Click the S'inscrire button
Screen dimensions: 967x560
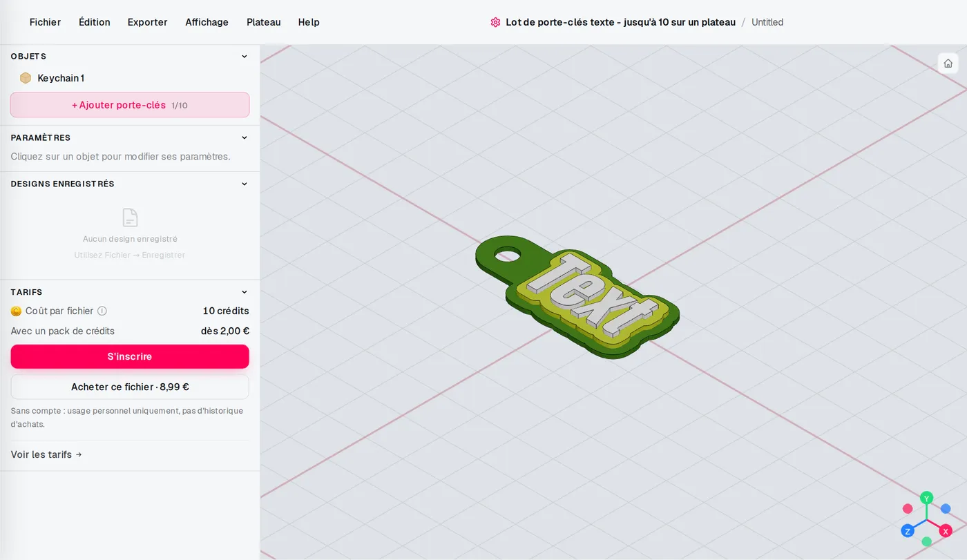point(130,356)
